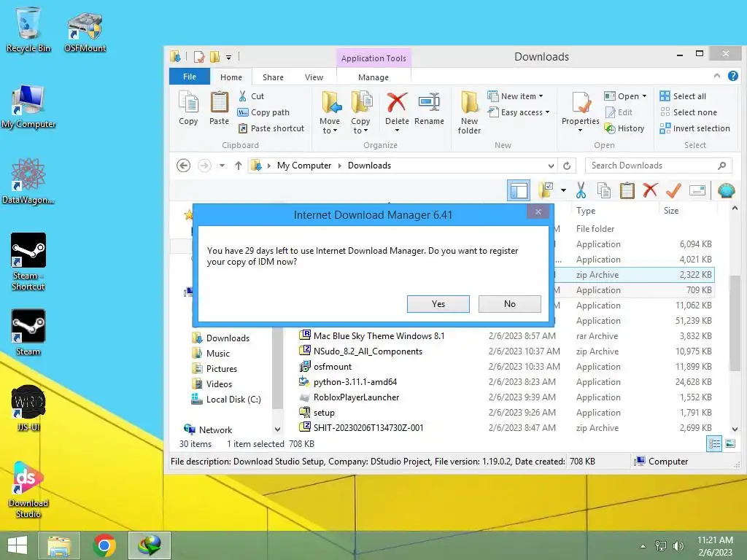Open the Open button dropdown arrow

pyautogui.click(x=645, y=96)
